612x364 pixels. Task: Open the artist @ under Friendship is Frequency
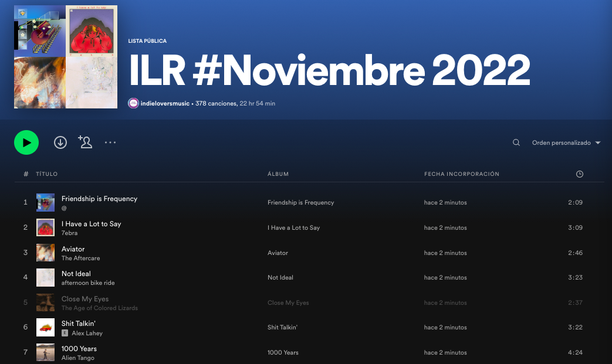point(64,208)
